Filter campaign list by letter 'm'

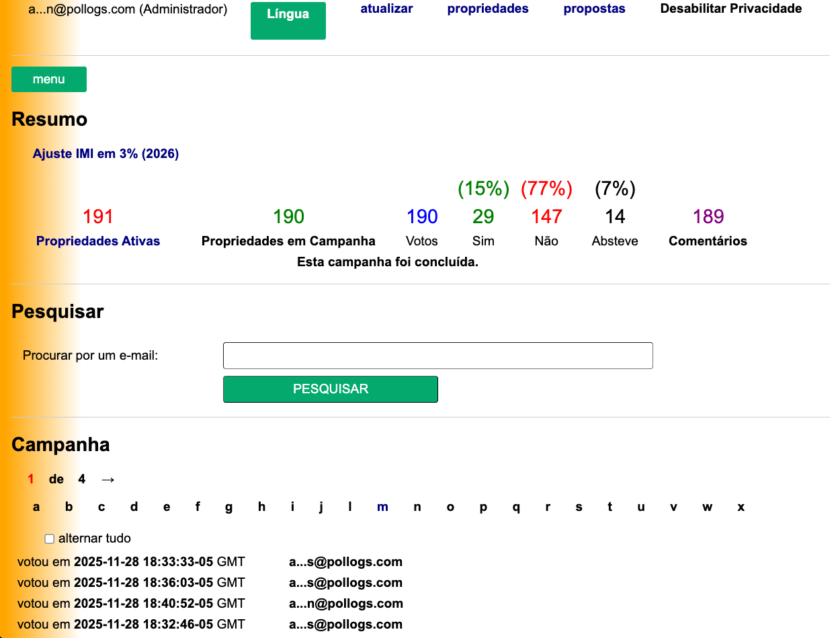point(382,507)
